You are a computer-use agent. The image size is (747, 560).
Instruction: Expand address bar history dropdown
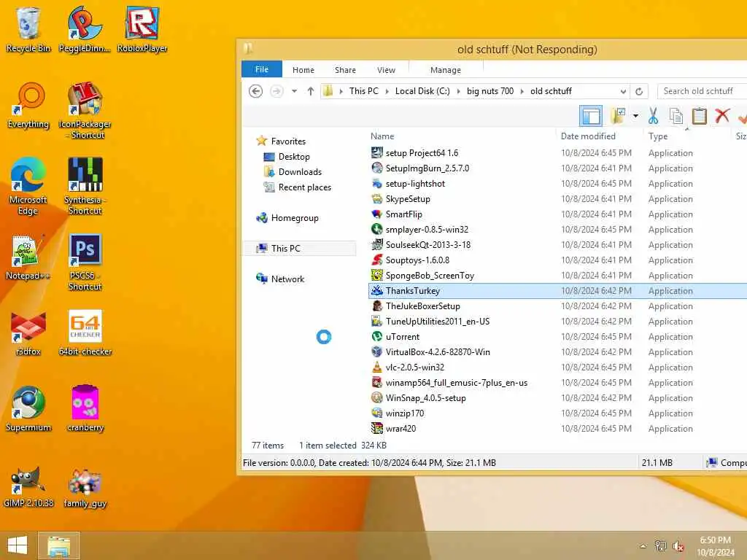pos(623,91)
